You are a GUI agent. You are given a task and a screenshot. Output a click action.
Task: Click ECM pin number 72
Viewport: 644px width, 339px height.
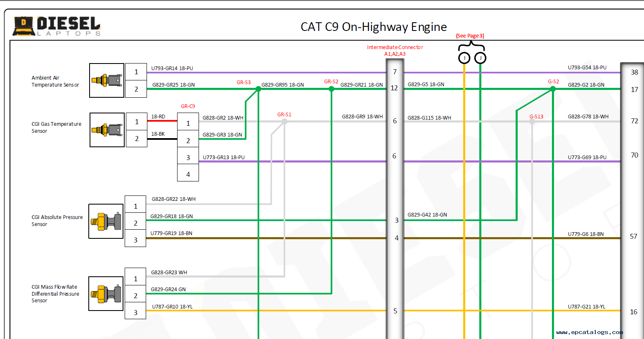click(x=635, y=121)
